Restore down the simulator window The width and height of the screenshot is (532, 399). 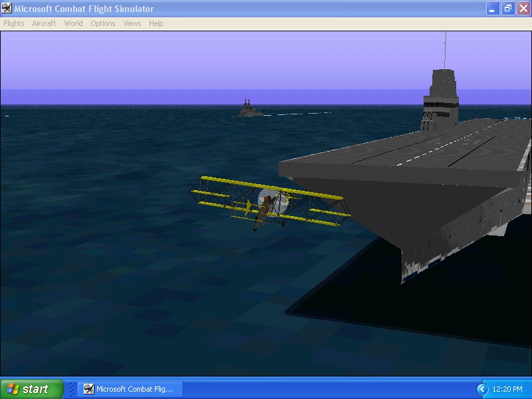[x=508, y=9]
